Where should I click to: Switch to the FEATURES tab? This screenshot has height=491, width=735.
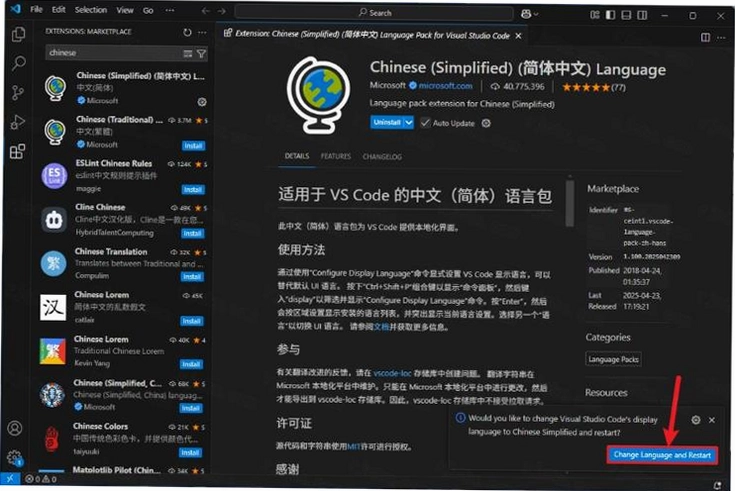(x=336, y=156)
